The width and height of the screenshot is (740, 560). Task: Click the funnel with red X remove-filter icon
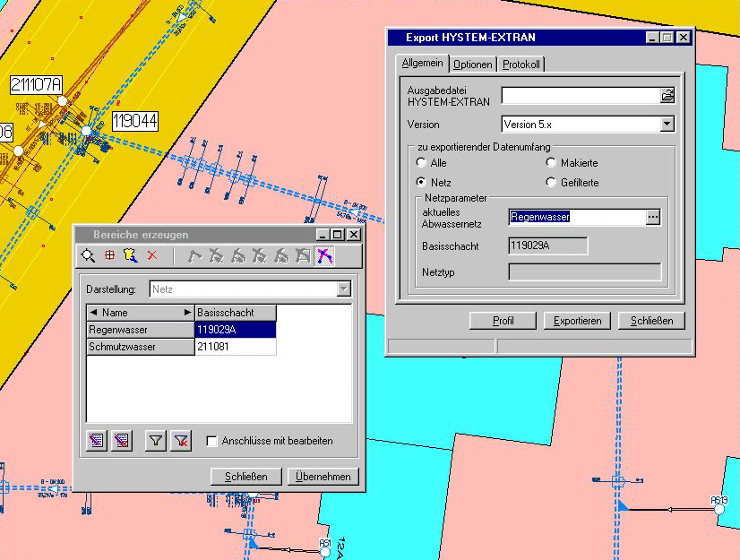coord(181,441)
